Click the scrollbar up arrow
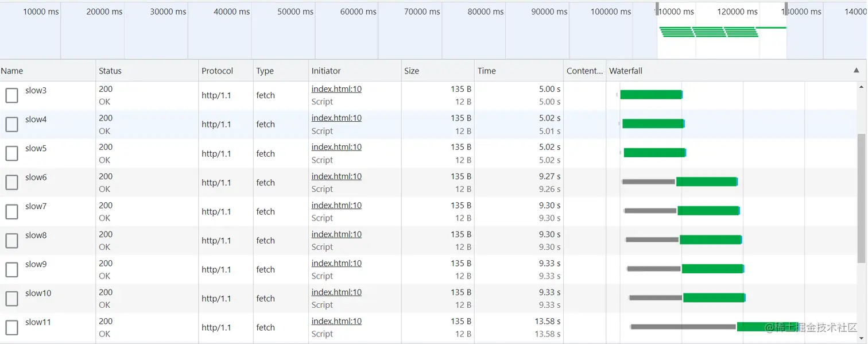Screen dimensions: 868x344 [x=861, y=87]
